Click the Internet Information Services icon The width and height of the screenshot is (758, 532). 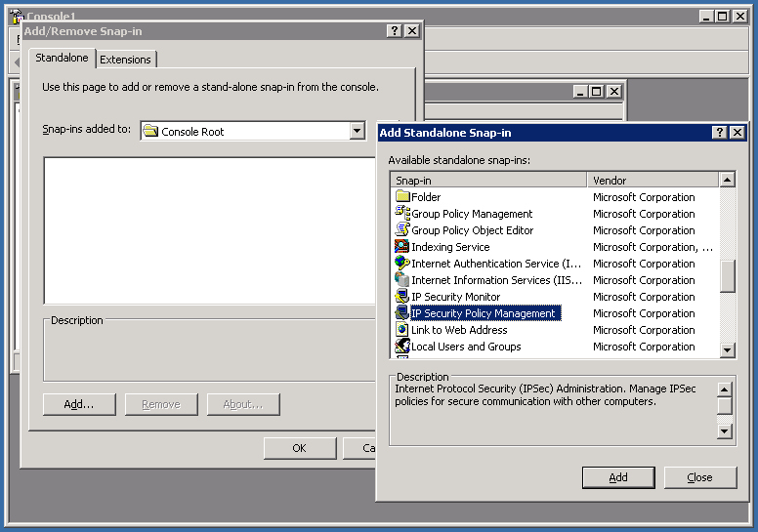[401, 280]
